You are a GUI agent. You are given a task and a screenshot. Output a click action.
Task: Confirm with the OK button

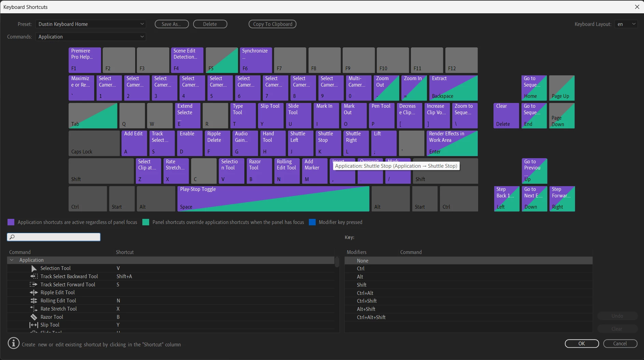pyautogui.click(x=582, y=344)
